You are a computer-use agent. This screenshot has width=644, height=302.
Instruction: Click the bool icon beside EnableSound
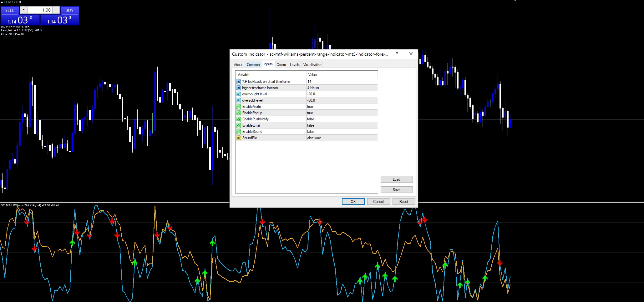pos(238,132)
